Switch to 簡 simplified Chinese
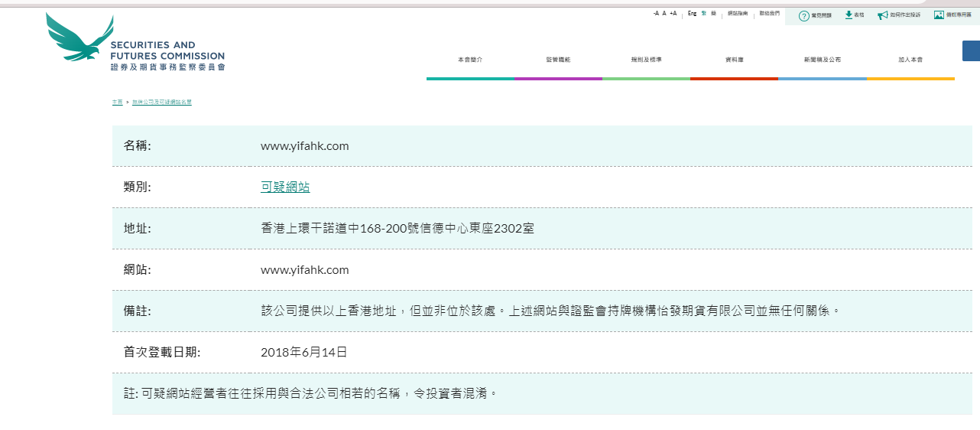This screenshot has height=430, width=980. point(713,14)
